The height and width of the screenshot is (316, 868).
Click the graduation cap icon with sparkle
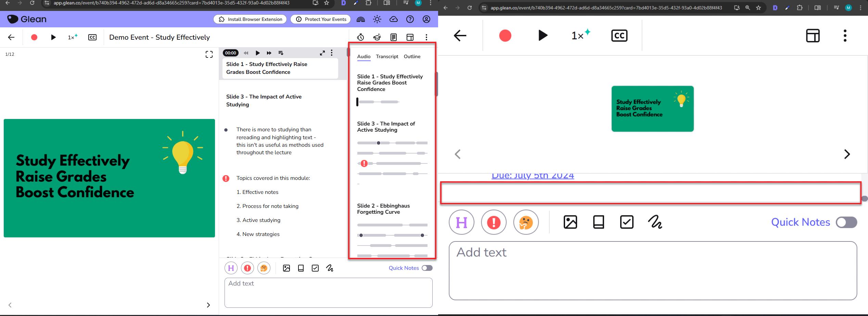click(377, 37)
